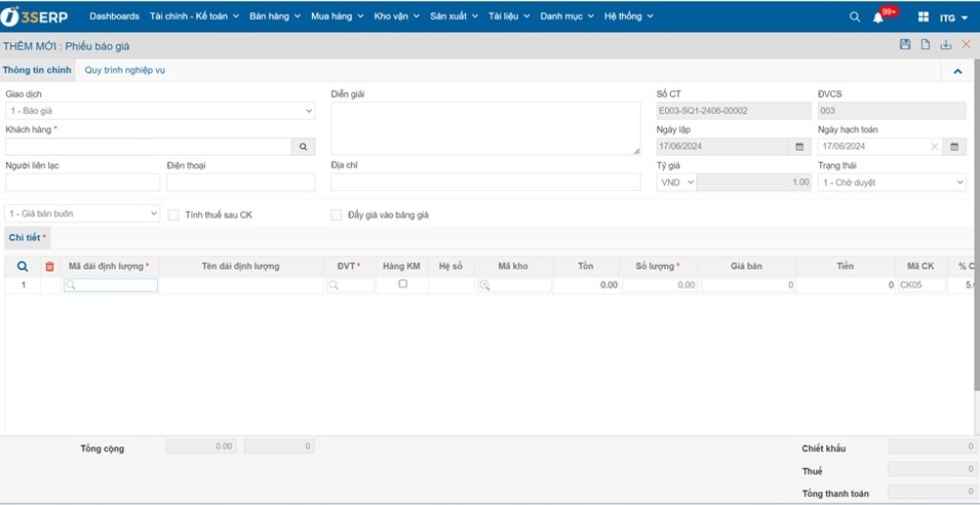Open the Giá bán buôn dropdown
This screenshot has height=505, width=980.
[82, 214]
